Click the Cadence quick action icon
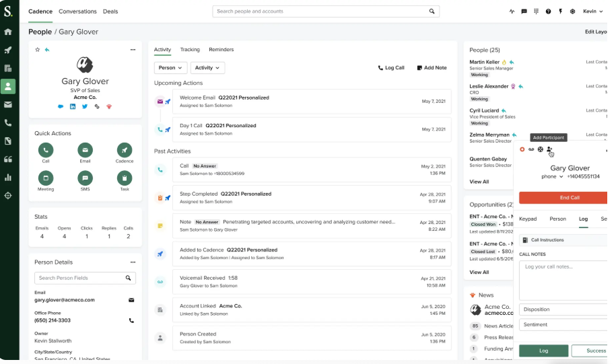This screenshot has height=364, width=616. (125, 150)
